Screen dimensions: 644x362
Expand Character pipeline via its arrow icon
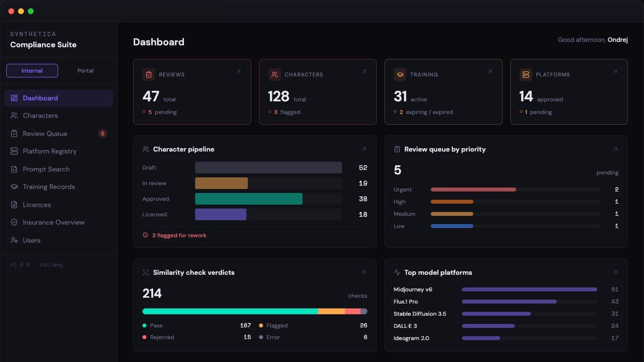click(364, 149)
